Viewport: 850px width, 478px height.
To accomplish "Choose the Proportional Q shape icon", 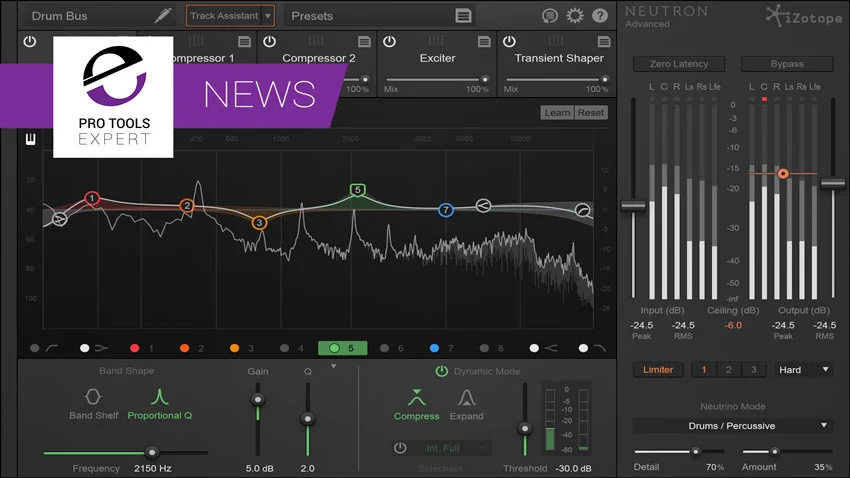I will 159,397.
